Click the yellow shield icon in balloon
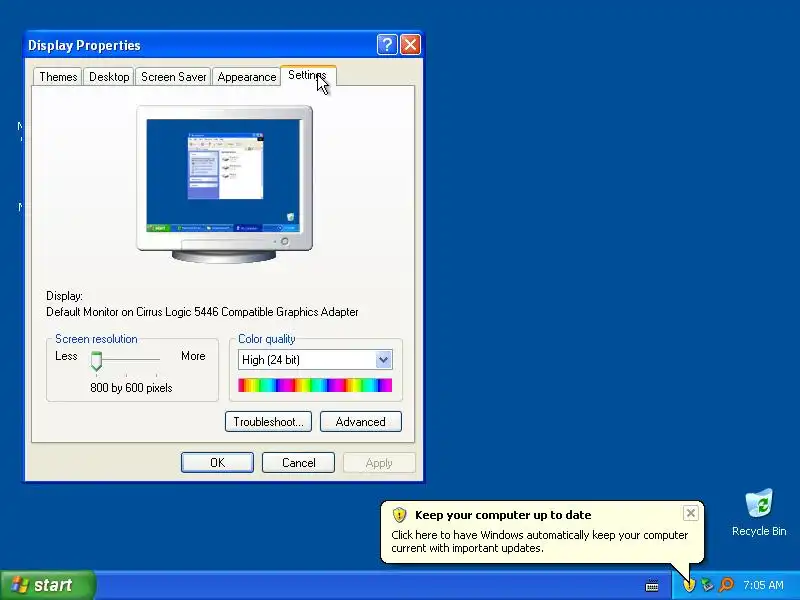Screen dimensions: 800x600 (399, 515)
